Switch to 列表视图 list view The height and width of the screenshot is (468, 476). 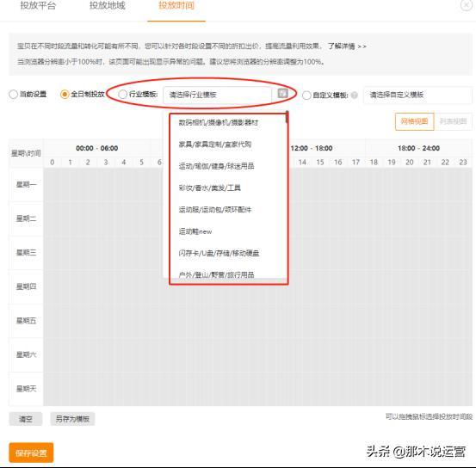coord(453,121)
